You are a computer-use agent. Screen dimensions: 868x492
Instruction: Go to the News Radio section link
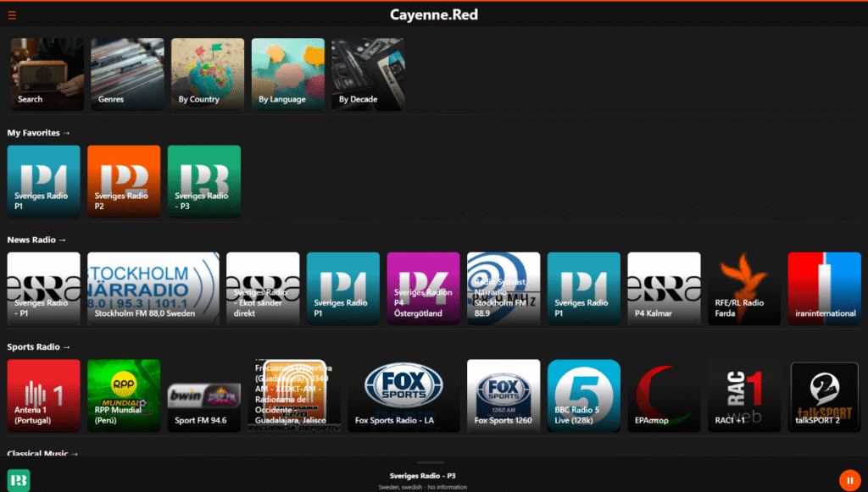tap(36, 240)
